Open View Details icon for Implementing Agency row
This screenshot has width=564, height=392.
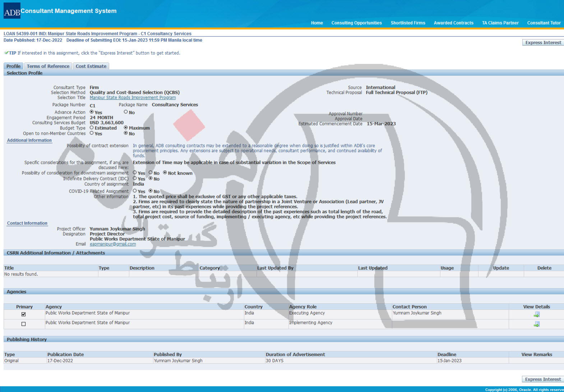pyautogui.click(x=537, y=324)
